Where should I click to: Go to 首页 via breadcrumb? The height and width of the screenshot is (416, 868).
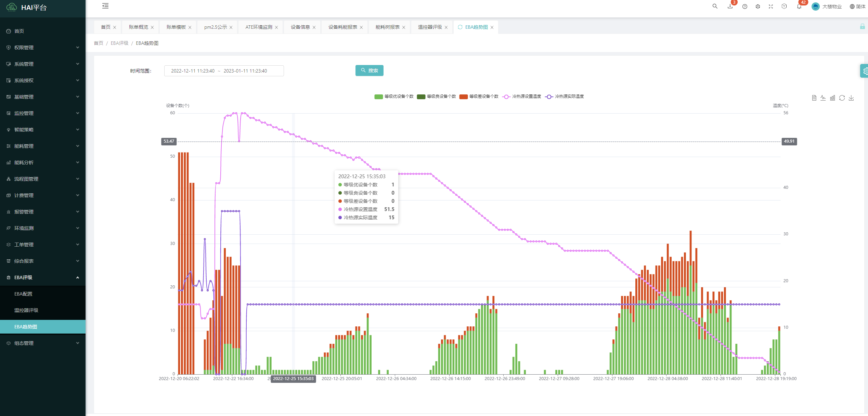99,43
